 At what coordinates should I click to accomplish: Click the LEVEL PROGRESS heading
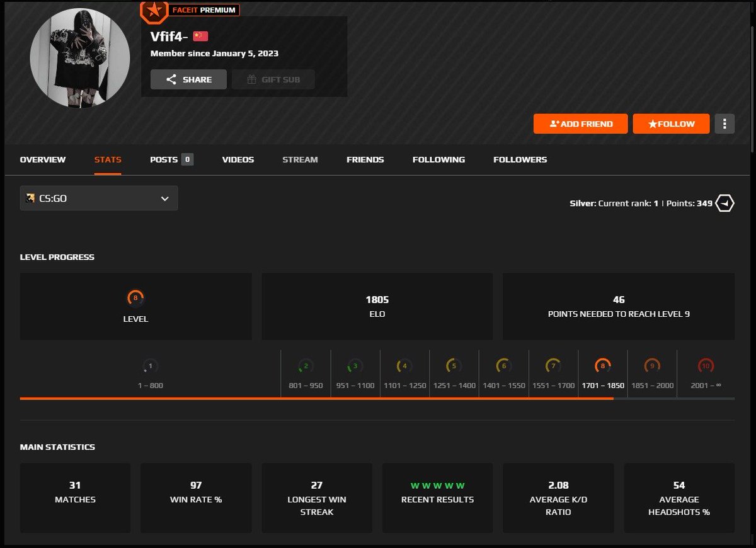[57, 257]
